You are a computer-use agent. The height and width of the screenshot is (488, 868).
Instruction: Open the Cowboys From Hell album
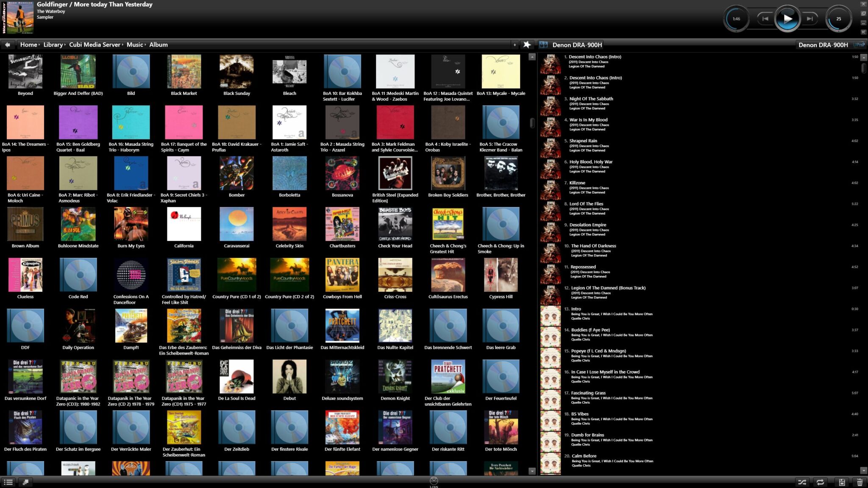coord(342,279)
